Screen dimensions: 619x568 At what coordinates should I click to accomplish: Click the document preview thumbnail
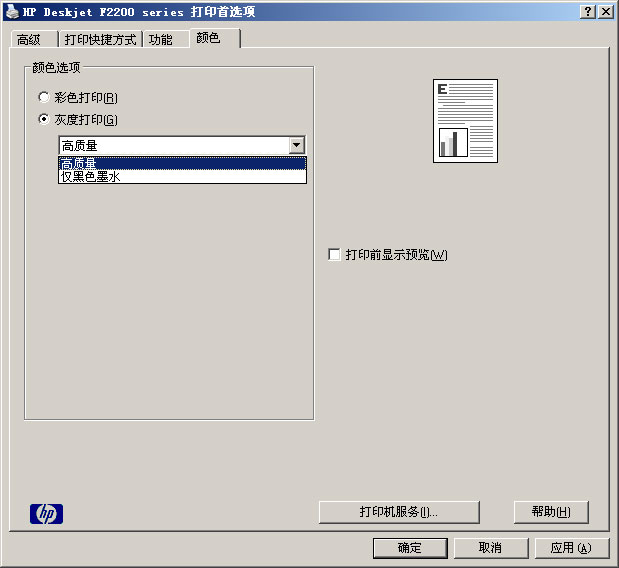coord(465,121)
